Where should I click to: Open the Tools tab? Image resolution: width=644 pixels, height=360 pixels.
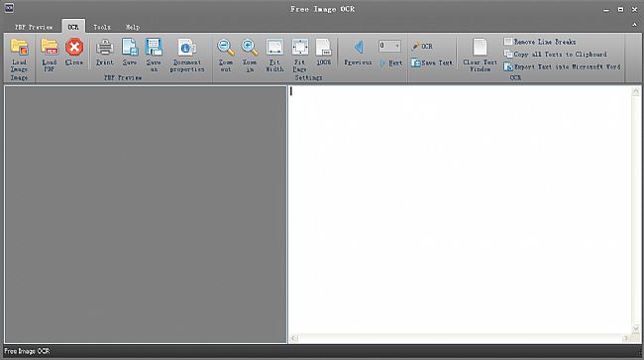tap(102, 27)
